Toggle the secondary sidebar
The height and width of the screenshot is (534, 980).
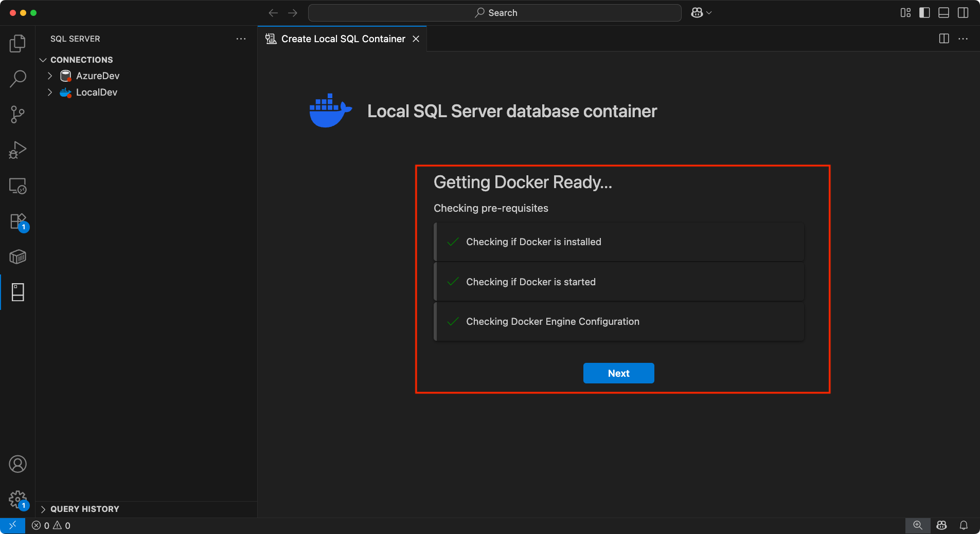963,12
